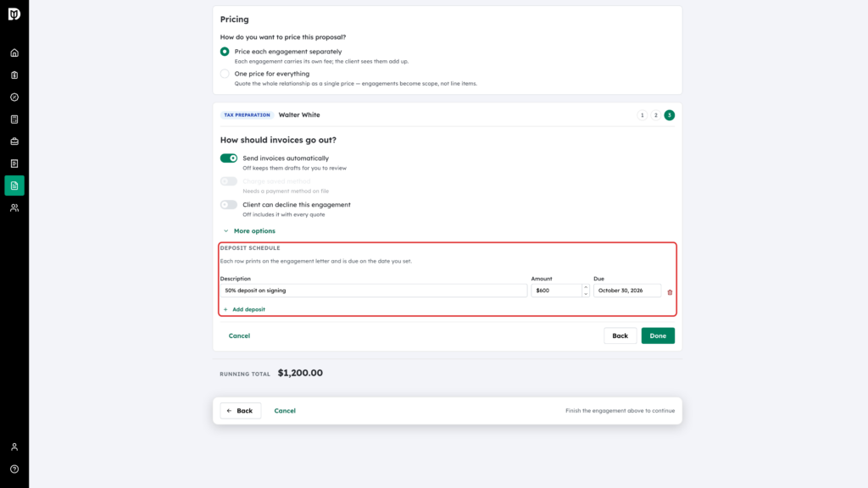Click the Done button
Screen dimensions: 868x488
pyautogui.click(x=658, y=335)
